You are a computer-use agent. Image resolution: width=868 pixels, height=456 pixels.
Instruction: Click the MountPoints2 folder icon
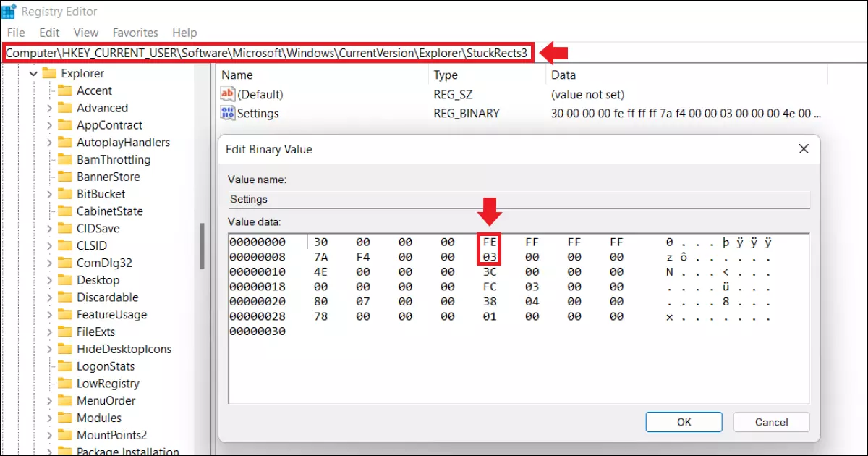click(65, 435)
